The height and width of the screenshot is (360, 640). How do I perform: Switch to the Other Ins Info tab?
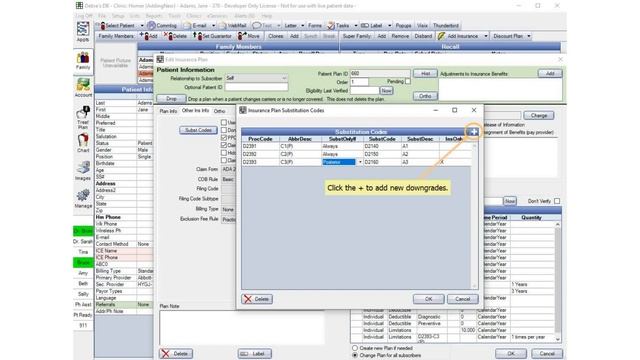[x=196, y=111]
